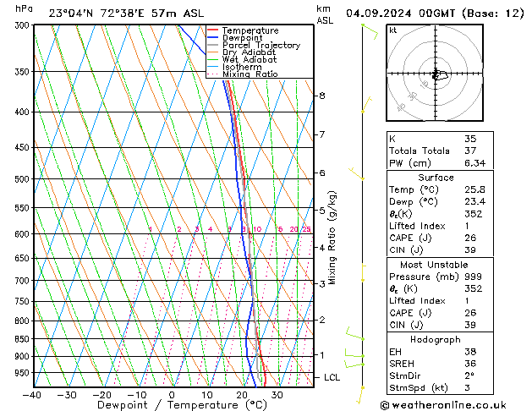
Task: Click the pink "25" mixing ratio label
Action: [x=306, y=229]
